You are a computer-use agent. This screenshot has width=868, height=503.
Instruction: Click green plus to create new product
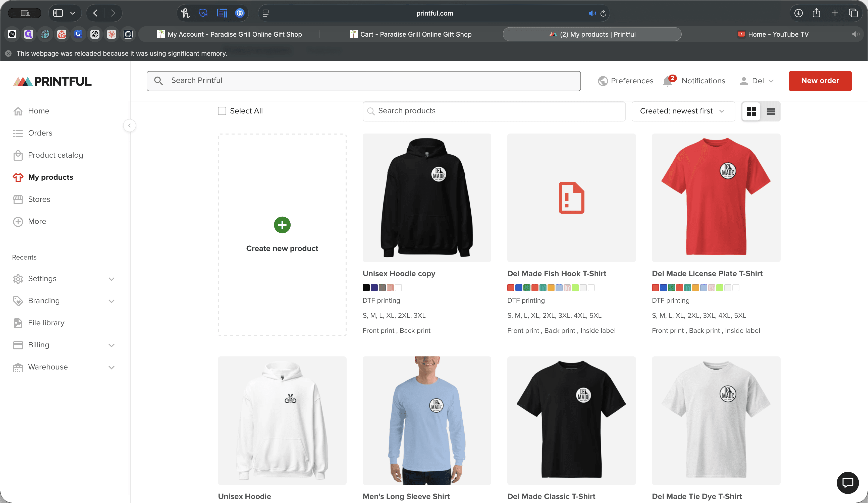pos(282,225)
